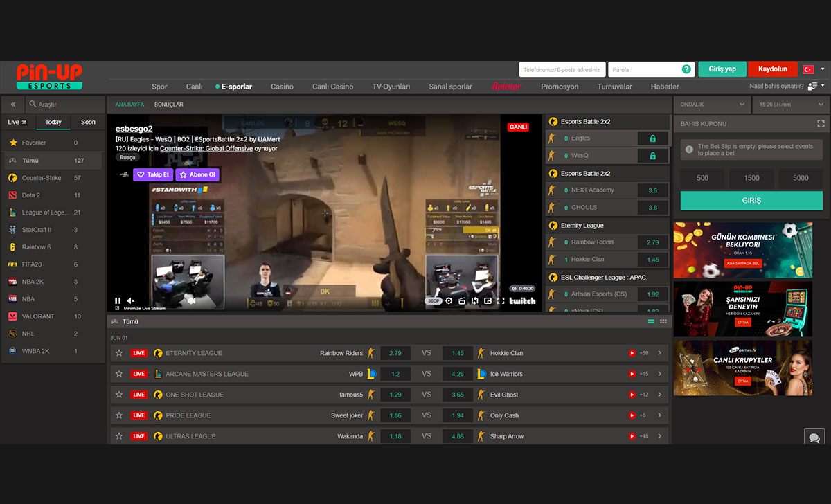The image size is (831, 504).
Task: Expand the betting tutorial arrow
Action: click(x=822, y=87)
